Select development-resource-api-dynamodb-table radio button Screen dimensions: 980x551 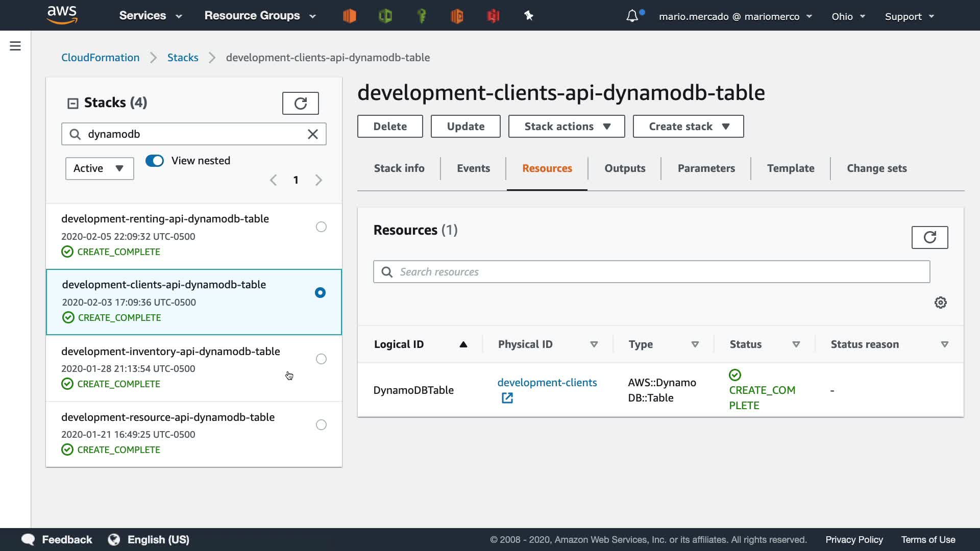click(x=321, y=425)
